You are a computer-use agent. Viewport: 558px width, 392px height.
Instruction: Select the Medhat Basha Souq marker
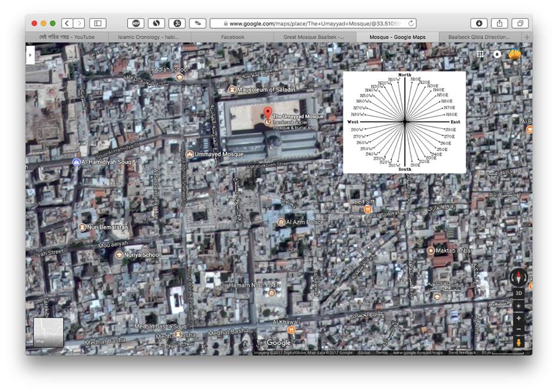point(178,334)
